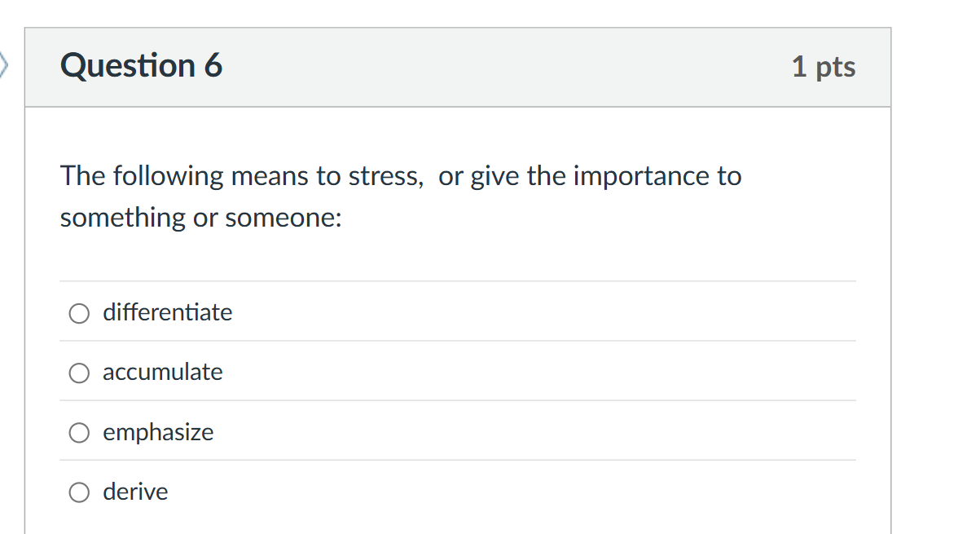Viewport: 980px width, 534px height.
Task: Click the left chevron arrow near screen edge
Action: [x=4, y=65]
